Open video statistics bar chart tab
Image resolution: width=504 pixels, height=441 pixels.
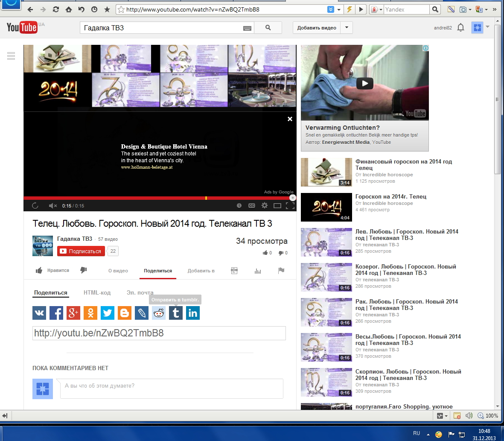tap(258, 271)
